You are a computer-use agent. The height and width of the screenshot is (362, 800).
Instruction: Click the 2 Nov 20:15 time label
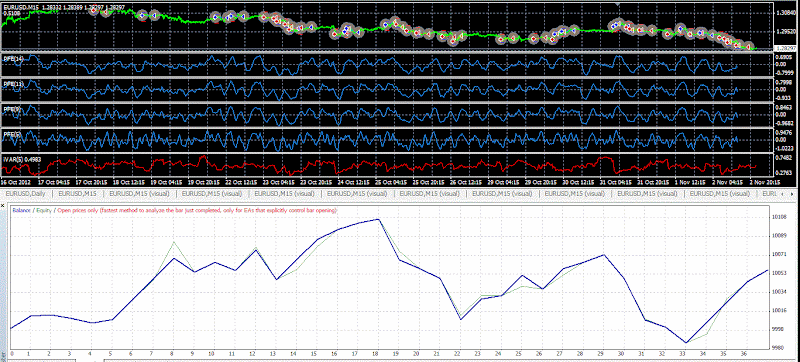point(764,182)
